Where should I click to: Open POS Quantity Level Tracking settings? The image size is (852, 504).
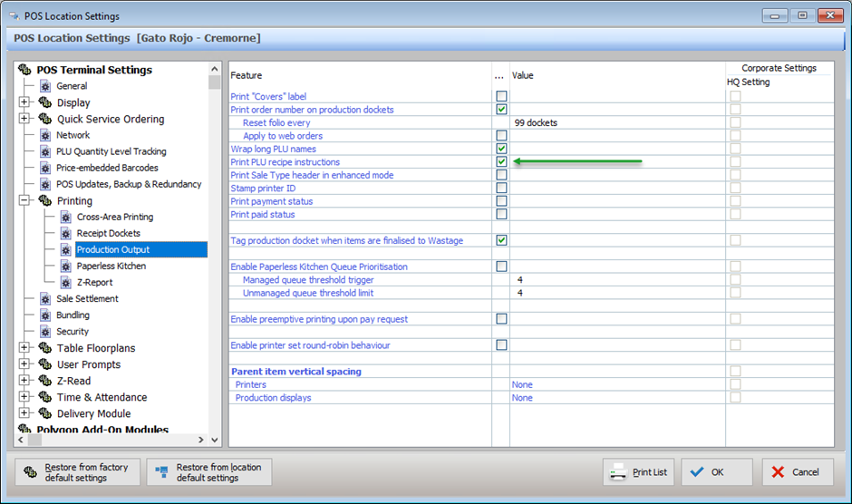pyautogui.click(x=111, y=151)
